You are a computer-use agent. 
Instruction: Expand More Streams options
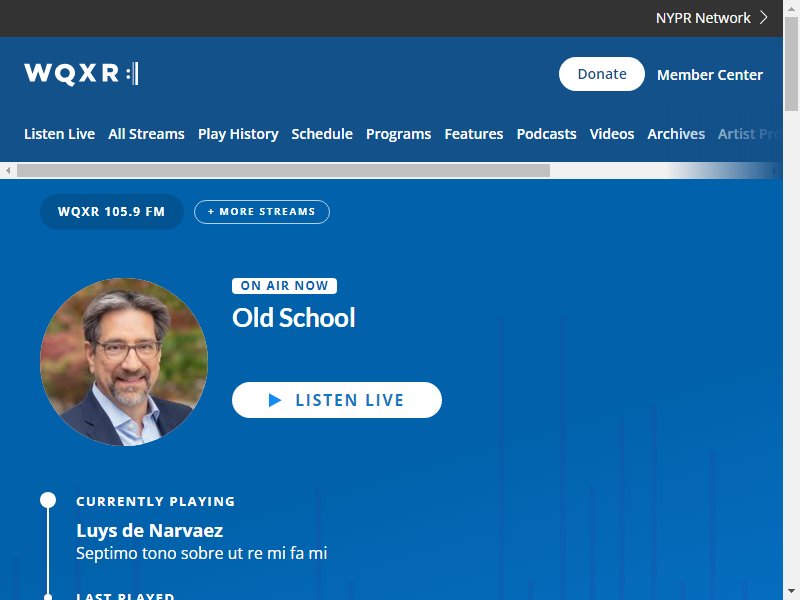[262, 212]
